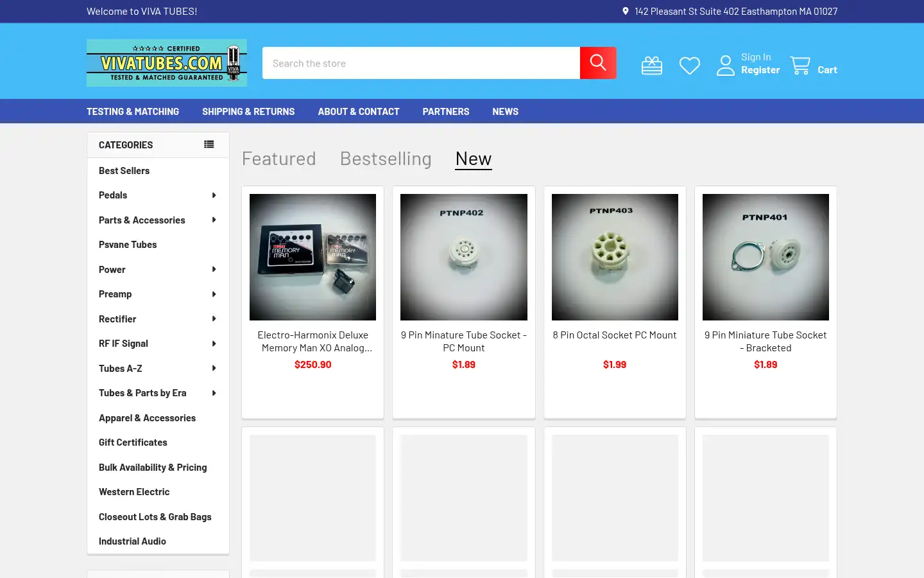
Task: Expand the Tubes & Parts by Era arrow
Action: point(214,393)
